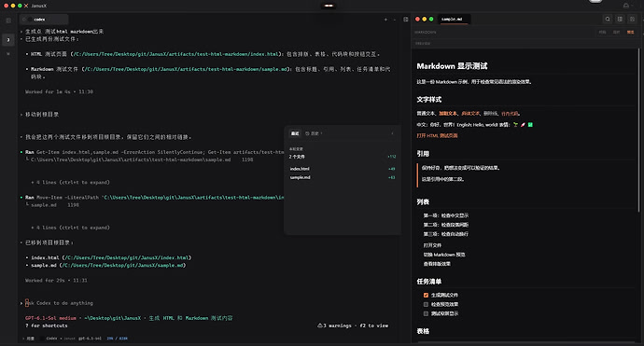Open the /JanusX/sample.md root path link

(x=122, y=266)
